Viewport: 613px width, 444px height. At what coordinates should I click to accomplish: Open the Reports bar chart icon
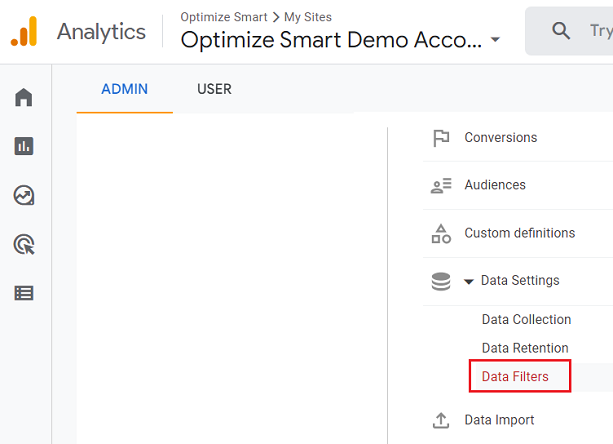click(x=24, y=146)
